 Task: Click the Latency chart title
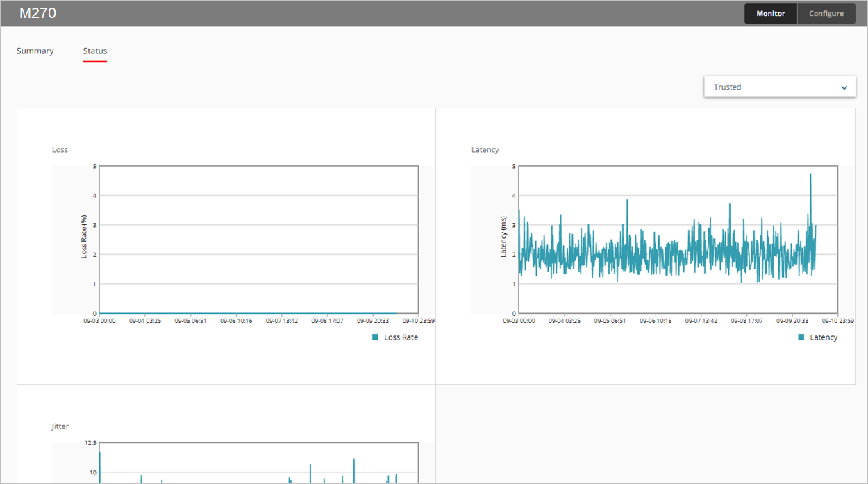(485, 149)
